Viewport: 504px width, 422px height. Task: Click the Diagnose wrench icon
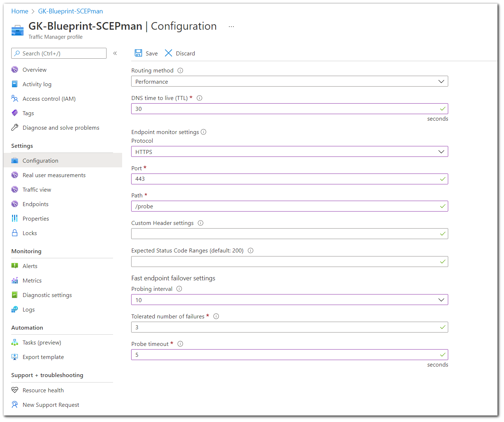coord(14,128)
